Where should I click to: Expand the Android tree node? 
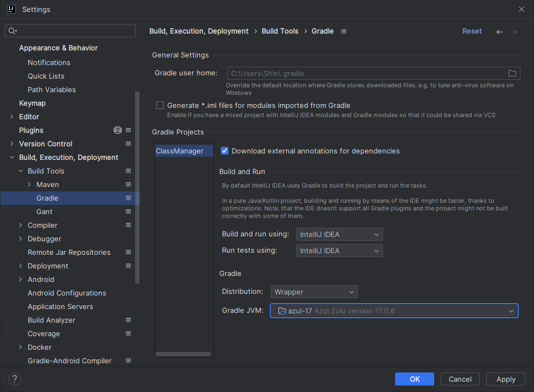pos(21,279)
